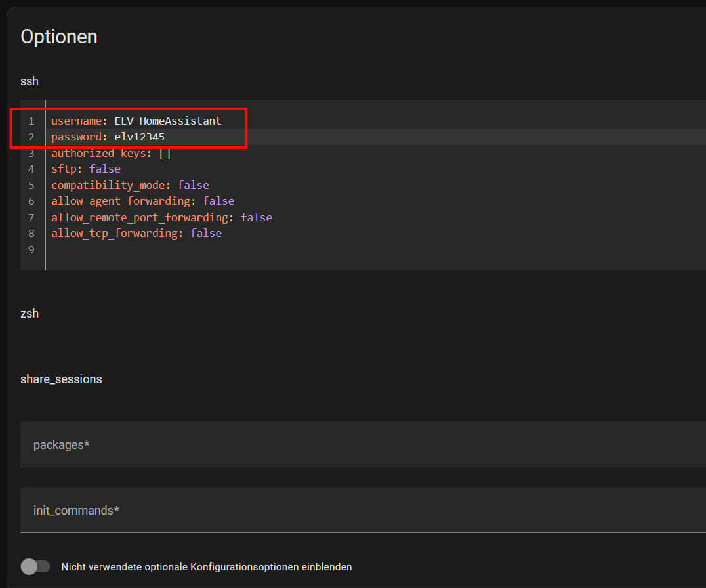Click inside the authorized_keys empty brackets

pyautogui.click(x=165, y=153)
